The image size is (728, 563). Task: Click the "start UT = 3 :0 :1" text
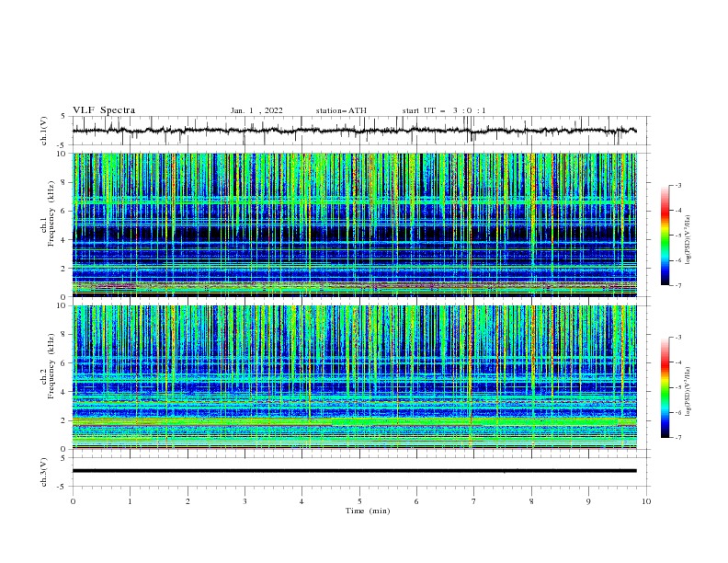click(x=444, y=110)
